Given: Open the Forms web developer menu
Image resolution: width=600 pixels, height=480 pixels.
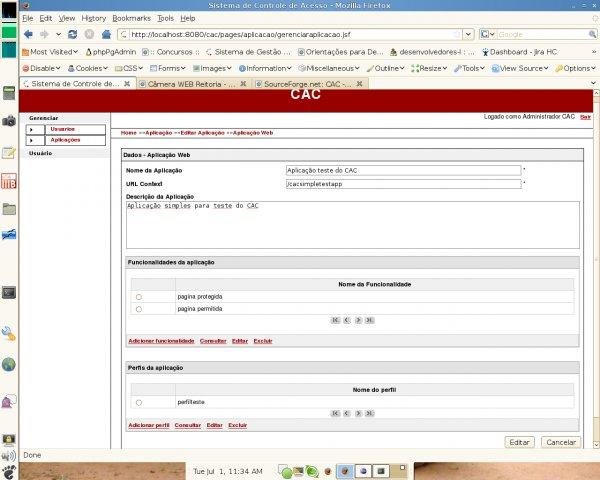Looking at the screenshot, I should click(x=168, y=68).
